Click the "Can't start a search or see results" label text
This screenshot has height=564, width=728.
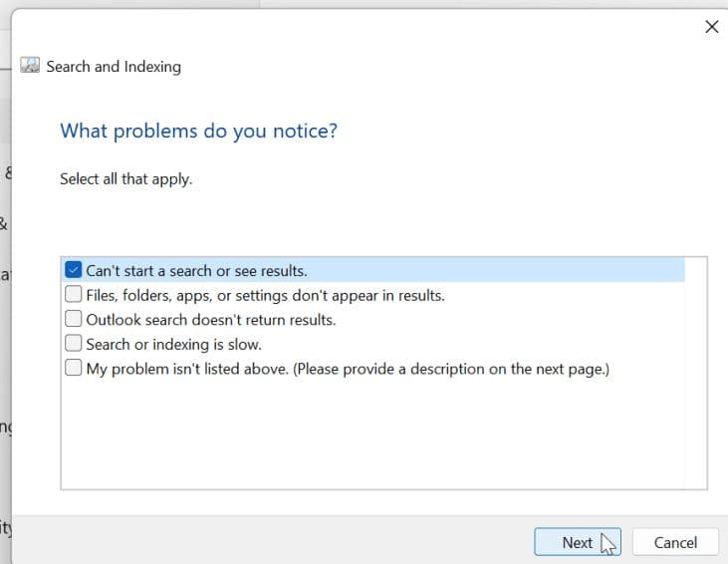pyautogui.click(x=196, y=270)
